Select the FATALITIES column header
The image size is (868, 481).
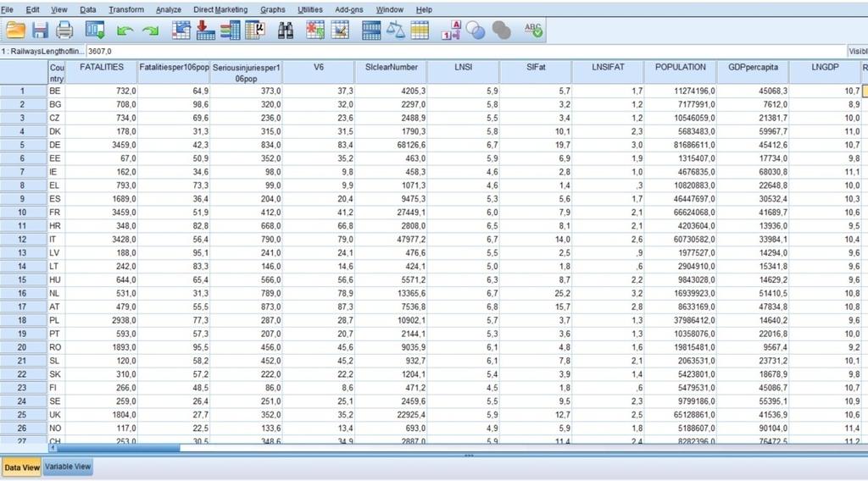point(102,73)
